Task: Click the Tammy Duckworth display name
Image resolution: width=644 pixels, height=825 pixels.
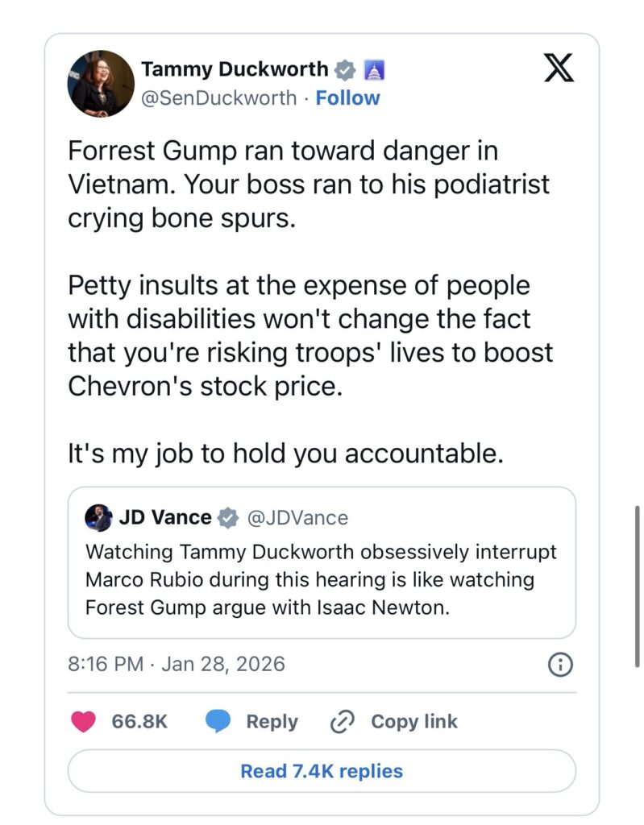Action: 234,70
